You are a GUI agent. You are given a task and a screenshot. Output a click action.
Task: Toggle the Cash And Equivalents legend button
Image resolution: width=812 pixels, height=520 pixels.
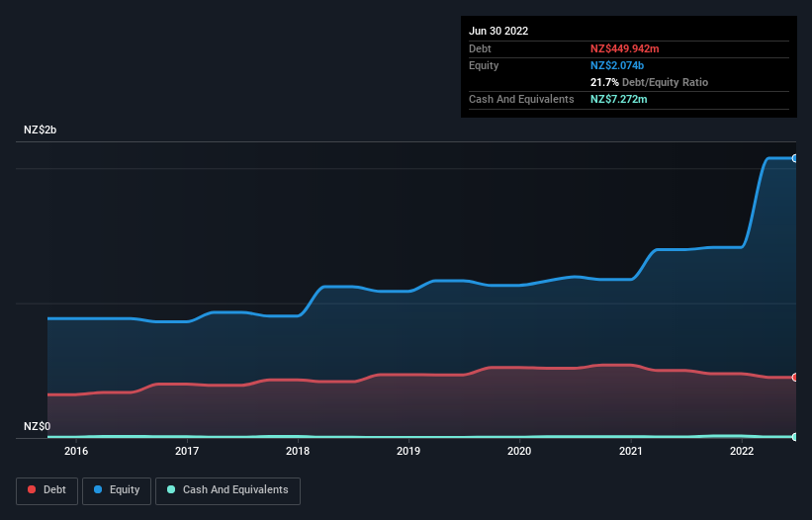coord(227,490)
